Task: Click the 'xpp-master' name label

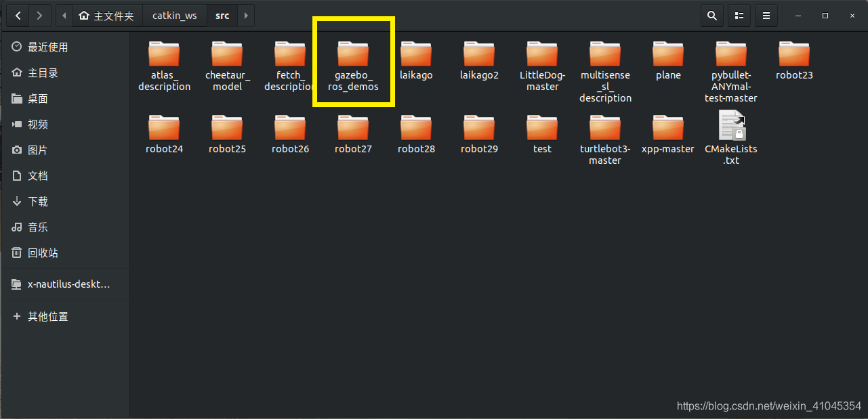Action: (x=668, y=149)
